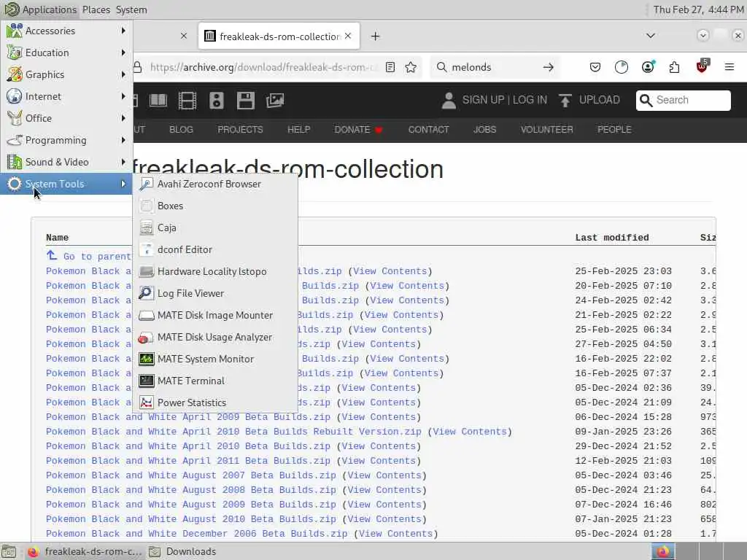Toggle reader view icon in address bar
Viewport: 747px width, 560px height.
pos(390,67)
